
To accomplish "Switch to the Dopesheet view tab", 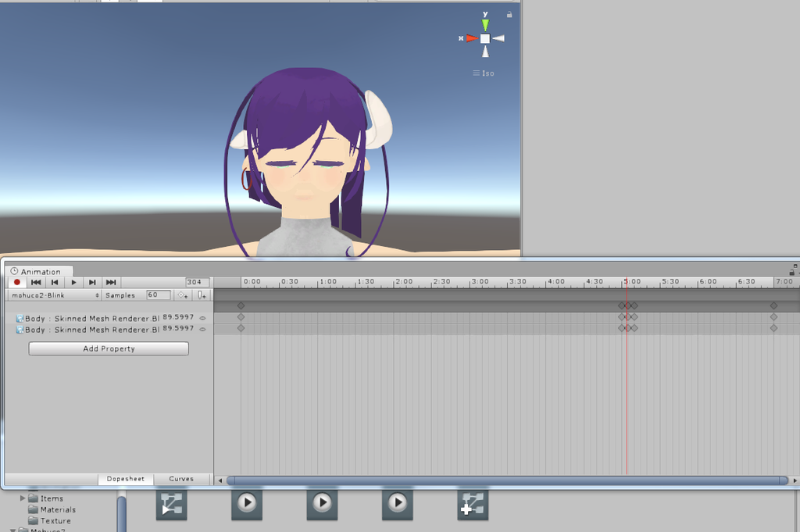I will (x=126, y=479).
